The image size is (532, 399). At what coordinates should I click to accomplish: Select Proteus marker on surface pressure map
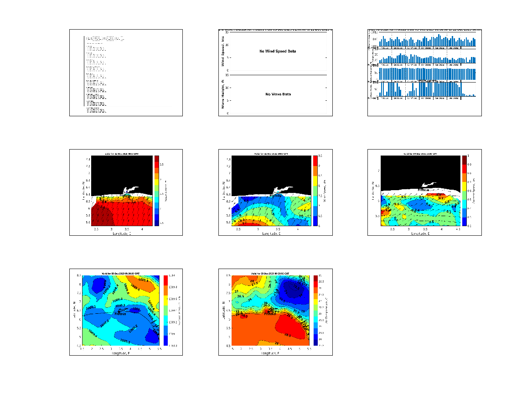tap(120, 311)
